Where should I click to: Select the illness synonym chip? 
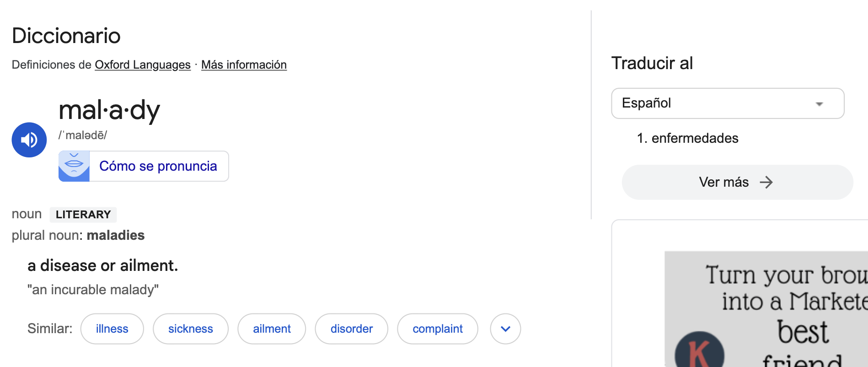tap(112, 329)
